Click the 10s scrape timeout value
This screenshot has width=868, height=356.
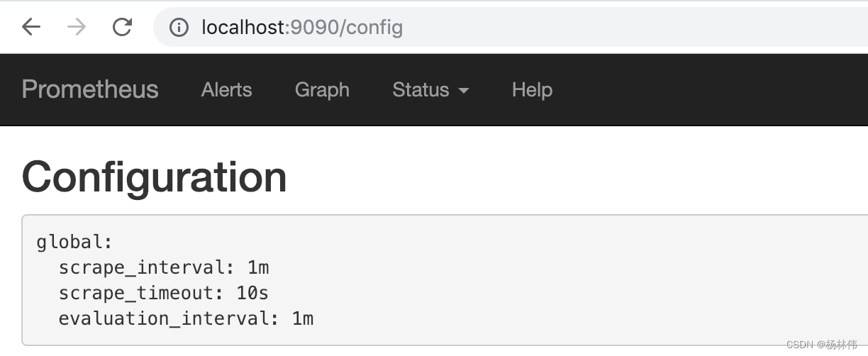[x=253, y=293]
